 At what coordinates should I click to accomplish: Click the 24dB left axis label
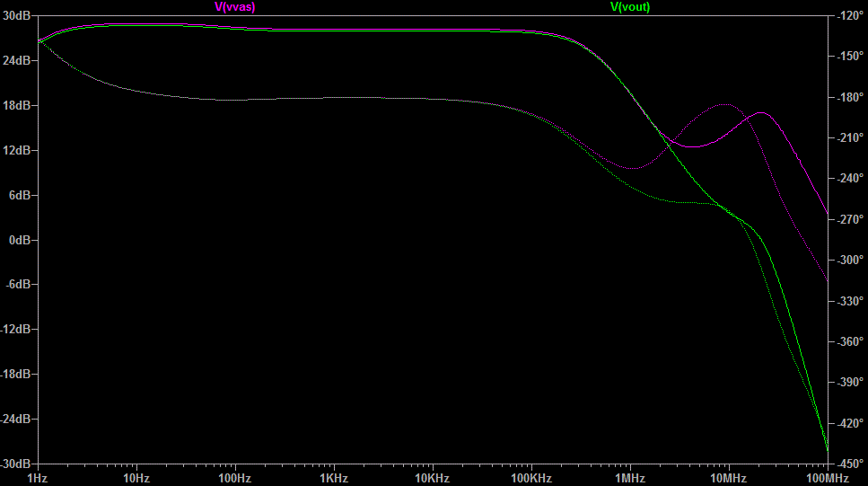point(17,60)
